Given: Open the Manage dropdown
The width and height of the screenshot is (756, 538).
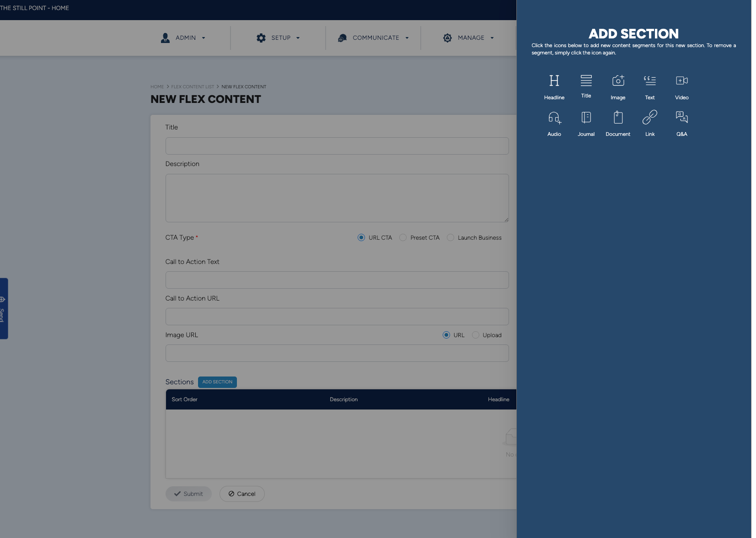Looking at the screenshot, I should [x=468, y=38].
